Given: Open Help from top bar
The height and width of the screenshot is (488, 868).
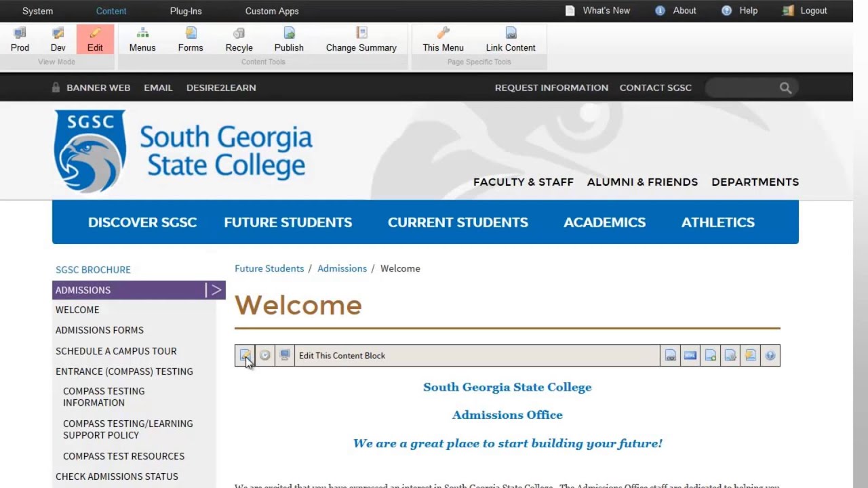Looking at the screenshot, I should (739, 11).
